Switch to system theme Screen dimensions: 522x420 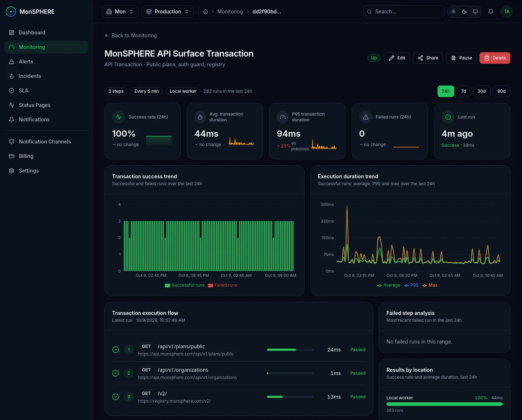tap(475, 12)
